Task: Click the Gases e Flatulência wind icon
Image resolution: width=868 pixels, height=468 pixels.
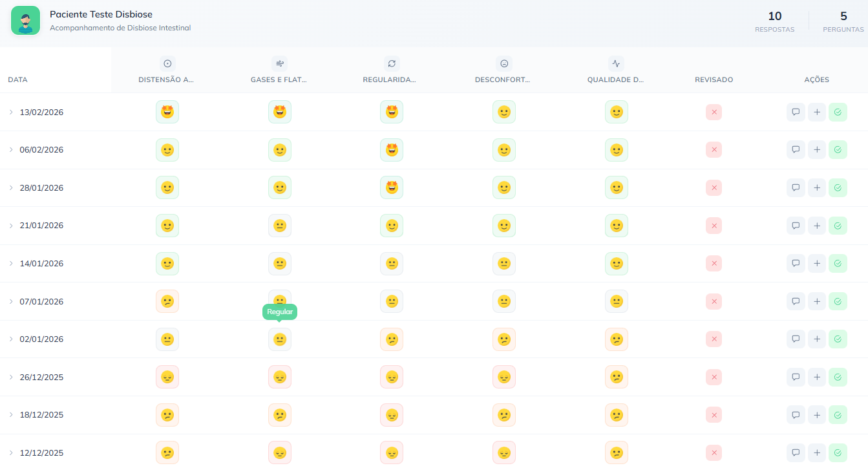Action: point(279,63)
